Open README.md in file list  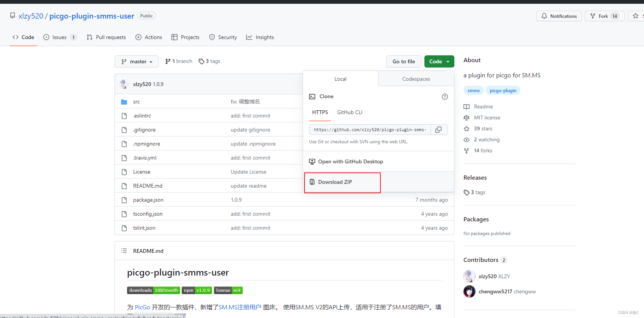[148, 186]
